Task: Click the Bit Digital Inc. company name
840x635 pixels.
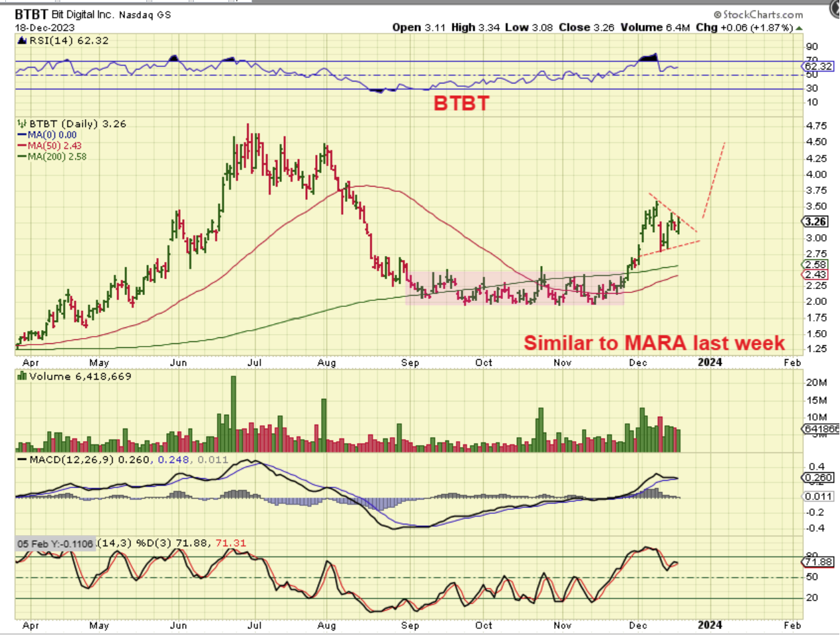Action: (83, 15)
